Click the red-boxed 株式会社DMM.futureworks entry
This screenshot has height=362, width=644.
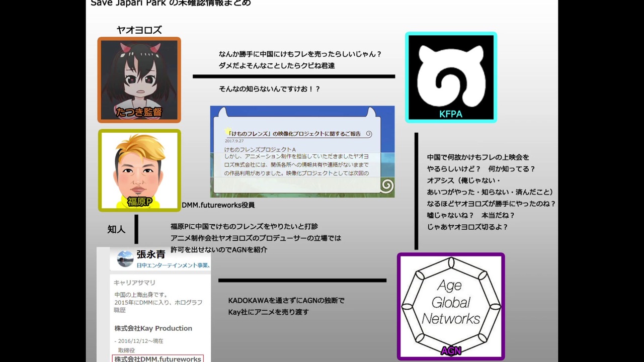click(x=157, y=359)
